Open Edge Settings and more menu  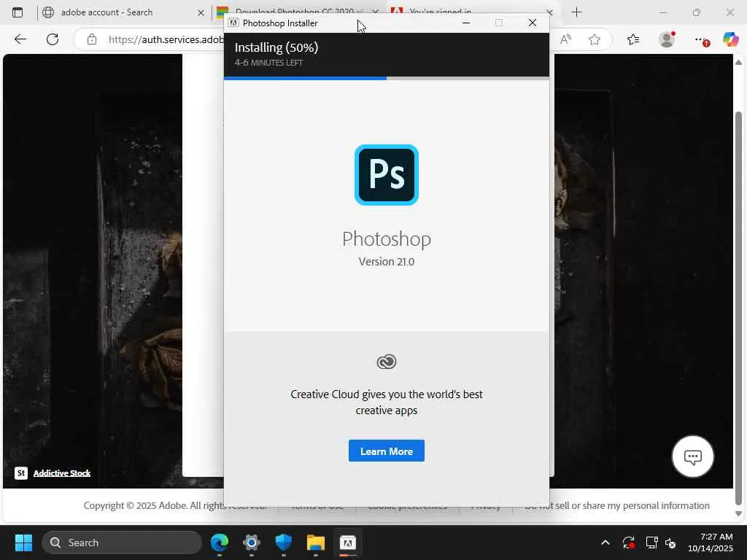(x=700, y=39)
